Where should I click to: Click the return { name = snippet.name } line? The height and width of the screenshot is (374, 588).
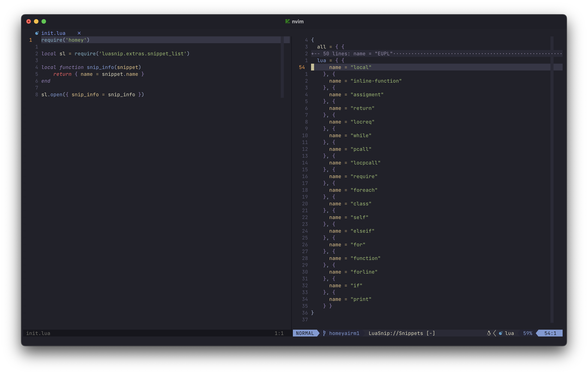click(x=99, y=74)
